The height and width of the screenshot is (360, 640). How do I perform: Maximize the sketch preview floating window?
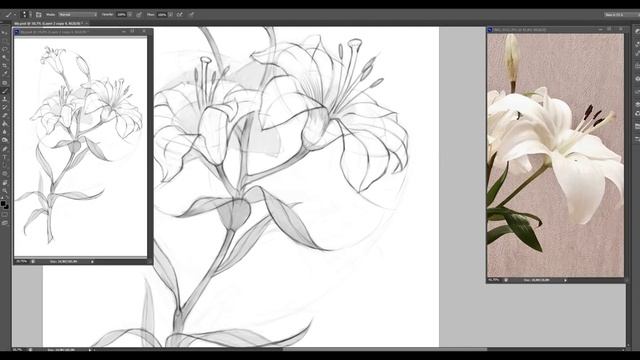[x=133, y=31]
